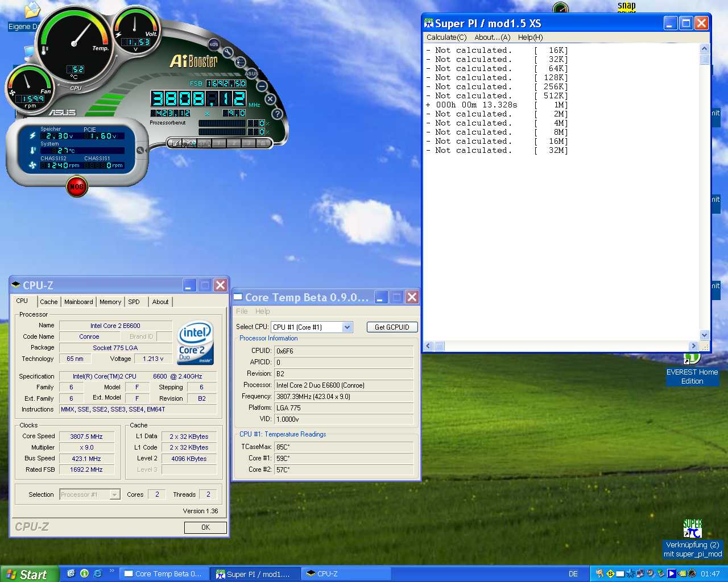This screenshot has height=582, width=728.
Task: Click the round blue NOS icon in AI Booster
Action: coord(214,44)
